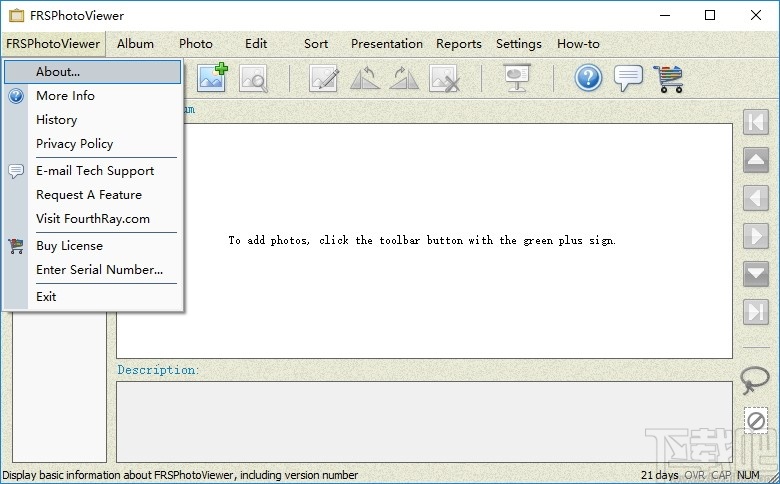Click the add photos green plus toolbar icon
This screenshot has height=484, width=780.
coord(212,78)
